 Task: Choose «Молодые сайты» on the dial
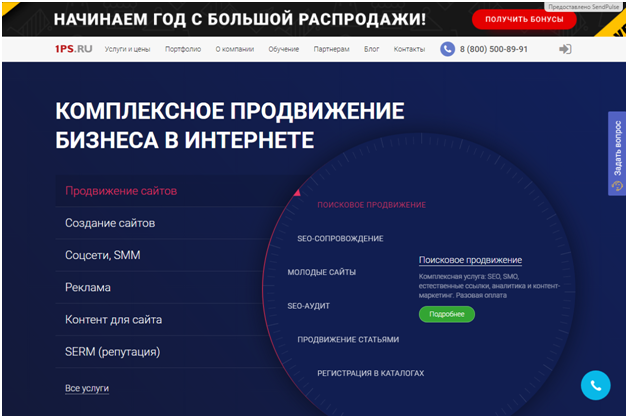pyautogui.click(x=322, y=272)
